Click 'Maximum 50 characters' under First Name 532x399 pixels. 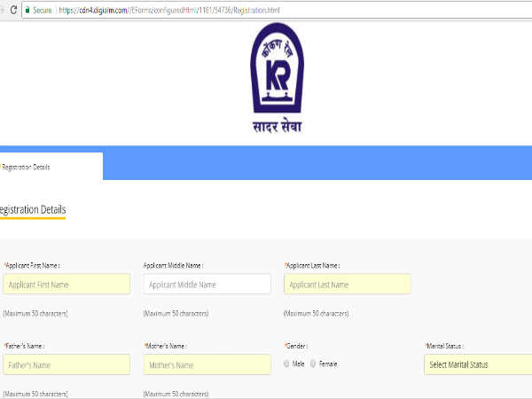tap(35, 314)
